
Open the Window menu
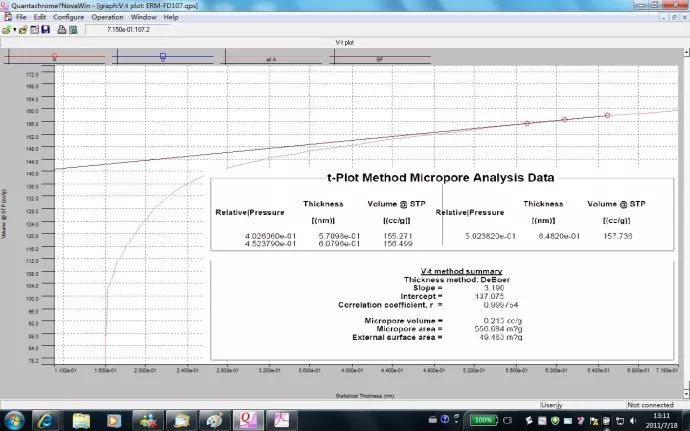pos(143,17)
